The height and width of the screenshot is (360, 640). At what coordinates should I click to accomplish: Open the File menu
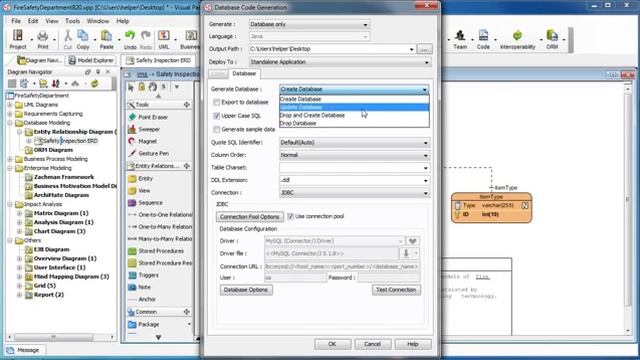(x=16, y=21)
